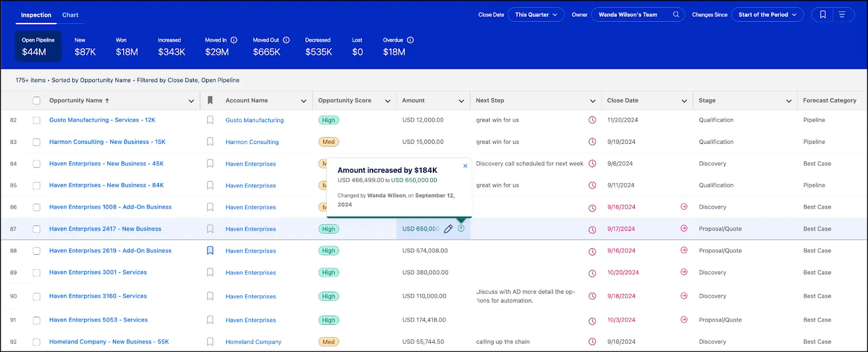Click the Owner field Wanda Wilson's Team
Image resolution: width=868 pixels, height=352 pixels.
637,15
